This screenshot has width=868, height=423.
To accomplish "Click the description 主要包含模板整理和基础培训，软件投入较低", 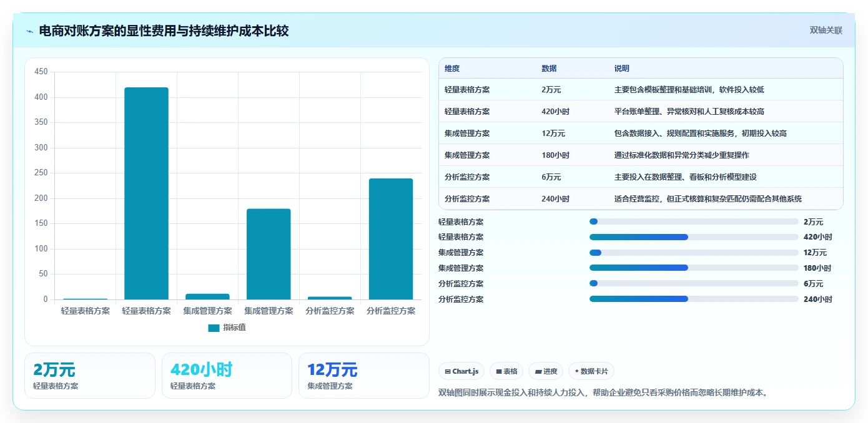I will (689, 90).
